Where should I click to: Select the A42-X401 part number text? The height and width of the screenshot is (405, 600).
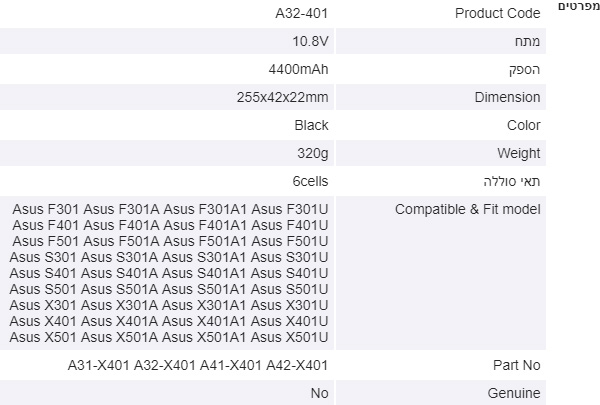click(x=297, y=365)
